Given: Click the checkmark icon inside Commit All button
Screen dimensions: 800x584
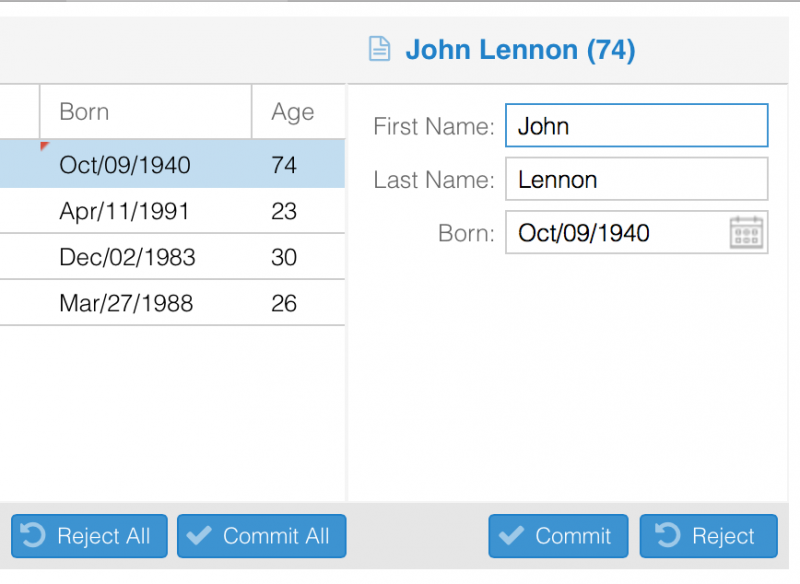Looking at the screenshot, I should point(199,536).
